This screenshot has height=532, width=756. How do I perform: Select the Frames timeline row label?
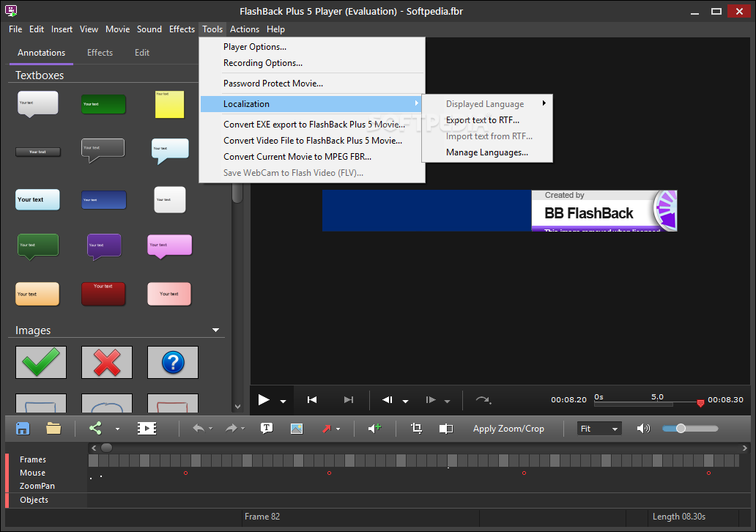[33, 459]
